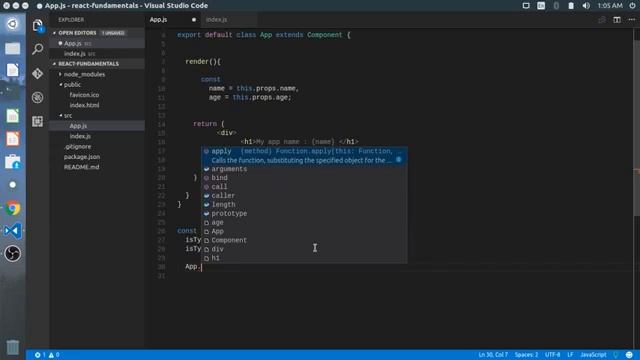Open the Search view in the activity bar
The image size is (640, 360).
[x=38, y=49]
